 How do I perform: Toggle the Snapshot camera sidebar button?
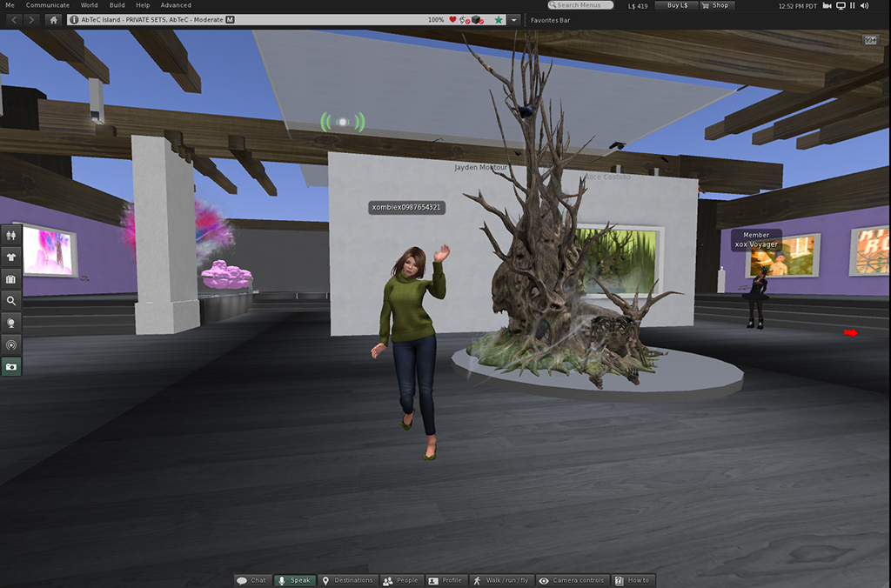point(11,367)
